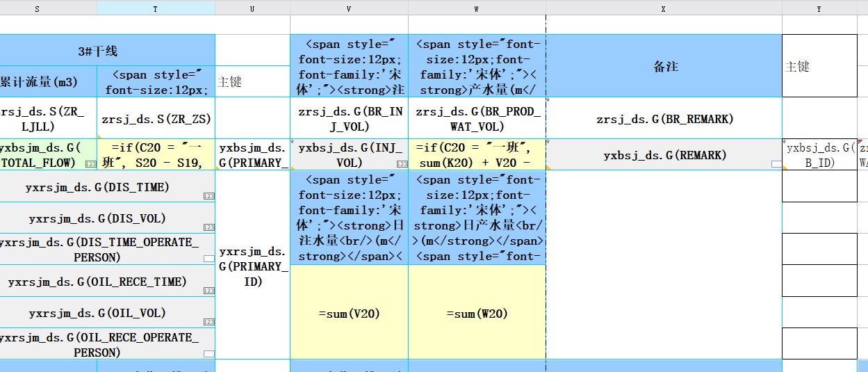Select column T header

[x=156, y=8]
